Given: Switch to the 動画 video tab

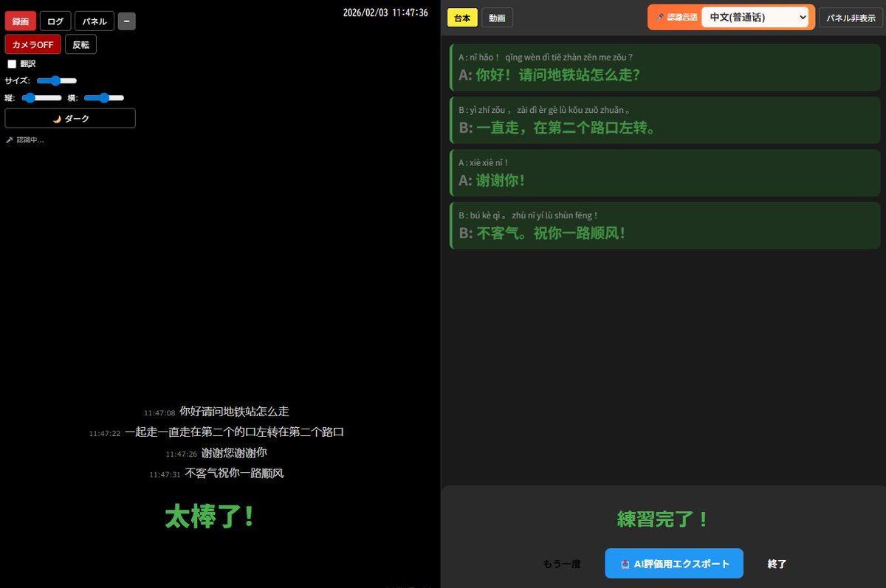Looking at the screenshot, I should pos(497,17).
